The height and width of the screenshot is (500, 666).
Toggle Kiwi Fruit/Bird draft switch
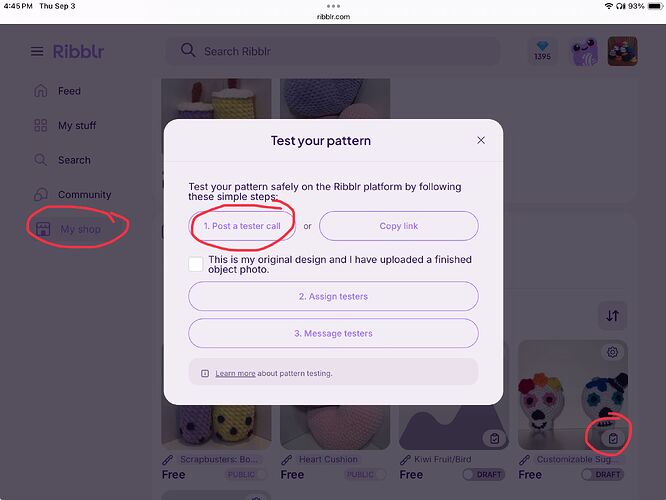(484, 475)
